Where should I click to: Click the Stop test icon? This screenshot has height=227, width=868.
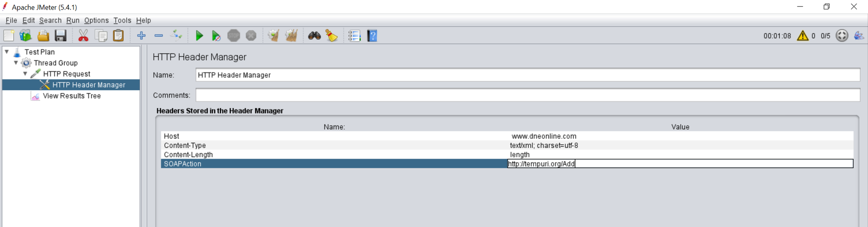coord(234,36)
